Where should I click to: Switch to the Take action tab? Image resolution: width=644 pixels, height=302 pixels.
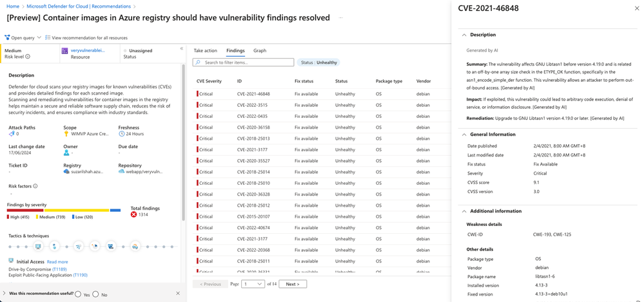[206, 50]
